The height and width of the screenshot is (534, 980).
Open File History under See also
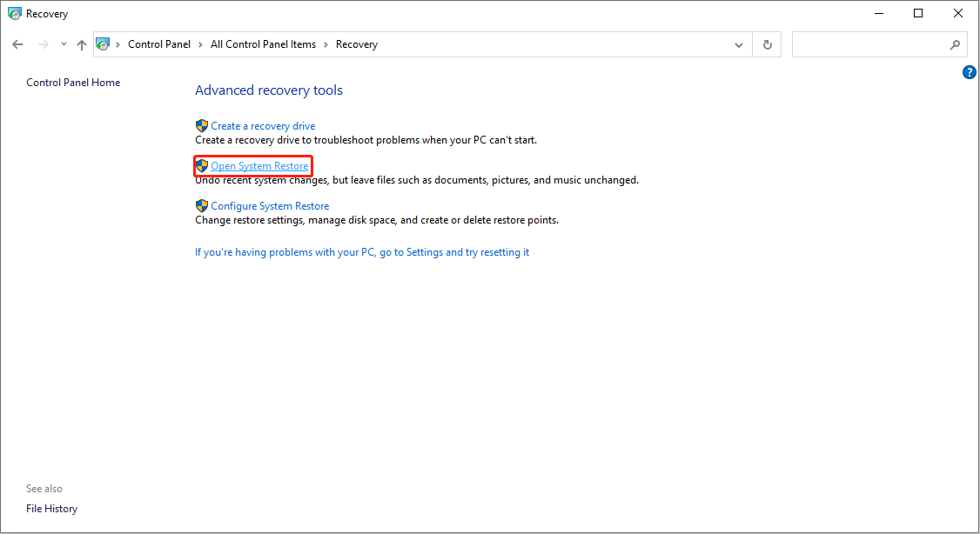tap(51, 508)
